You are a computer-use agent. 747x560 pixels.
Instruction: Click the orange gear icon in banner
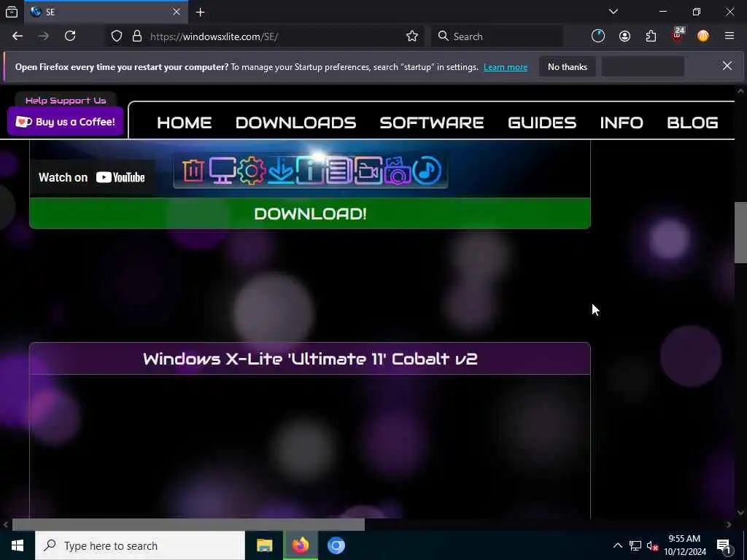[252, 171]
